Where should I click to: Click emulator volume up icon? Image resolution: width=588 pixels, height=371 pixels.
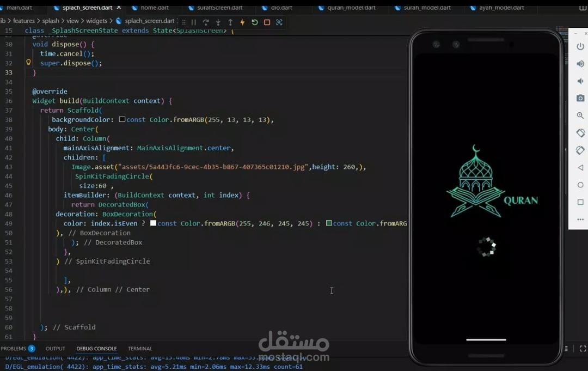click(x=580, y=64)
